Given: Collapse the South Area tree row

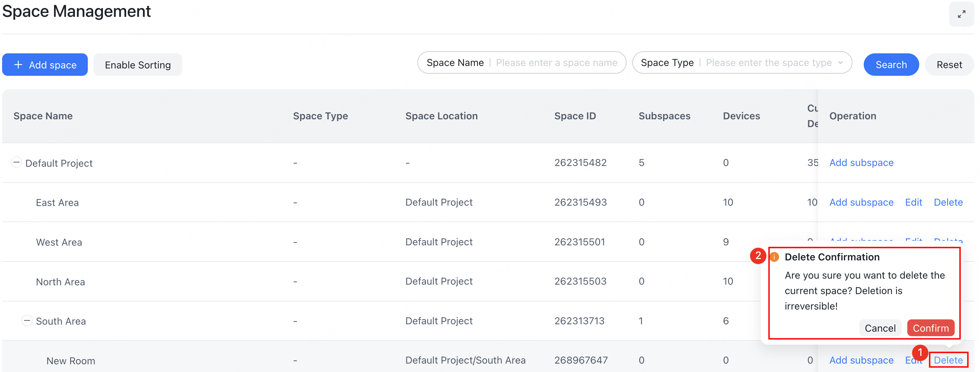Looking at the screenshot, I should (x=27, y=320).
